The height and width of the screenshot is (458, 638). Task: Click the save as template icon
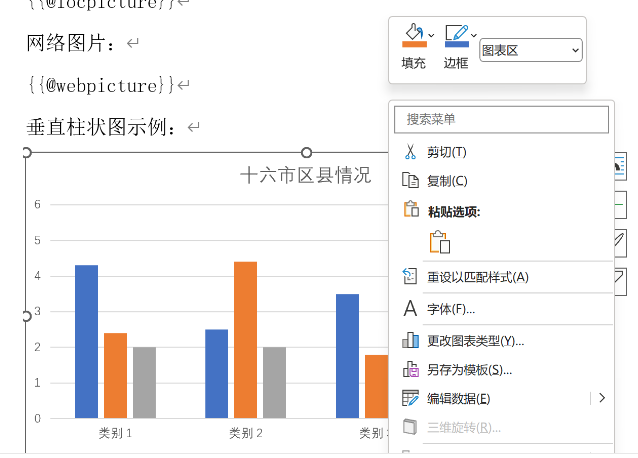[411, 369]
